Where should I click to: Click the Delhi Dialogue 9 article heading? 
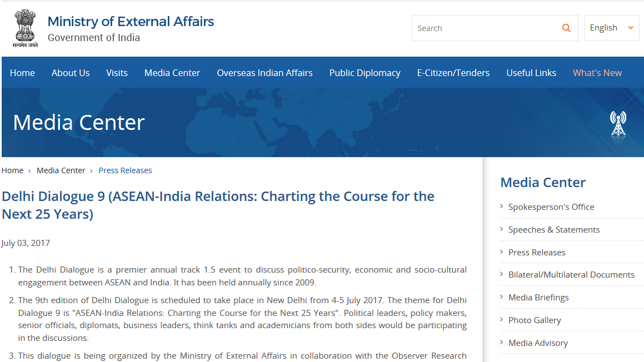click(218, 205)
